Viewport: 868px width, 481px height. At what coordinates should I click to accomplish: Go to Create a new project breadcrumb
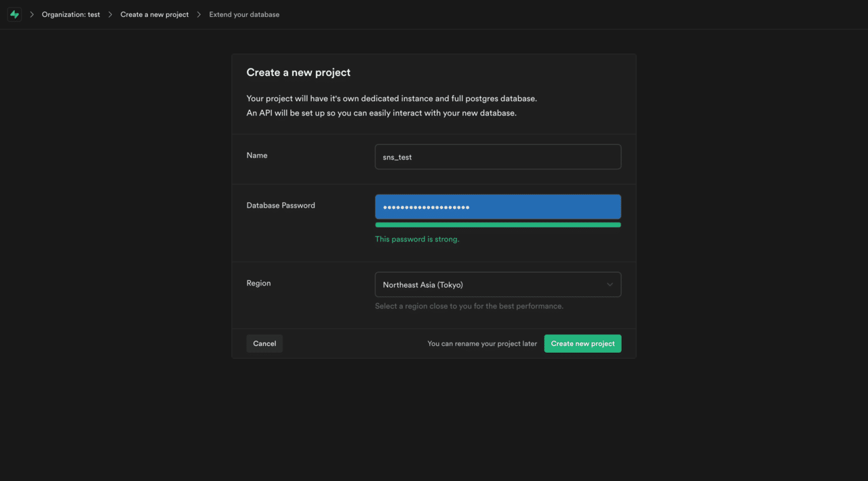pos(155,14)
